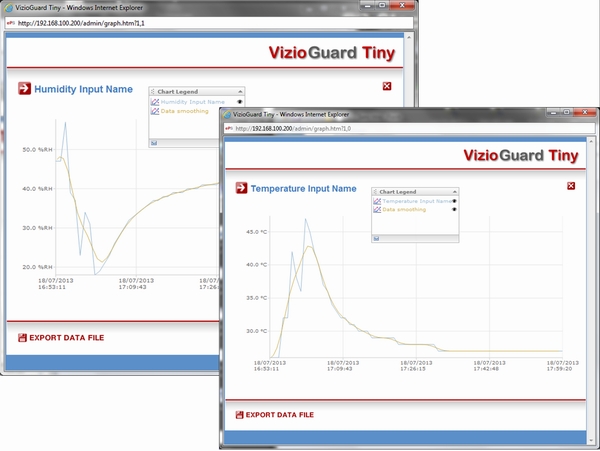Viewport: 600px width, 451px height.
Task: Click the scroll up arrow in the humidity window
Action: click(409, 37)
